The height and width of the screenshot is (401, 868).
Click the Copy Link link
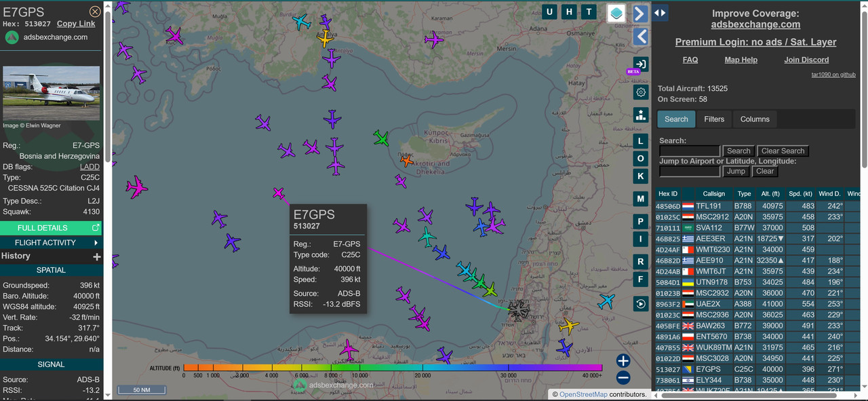pos(76,24)
